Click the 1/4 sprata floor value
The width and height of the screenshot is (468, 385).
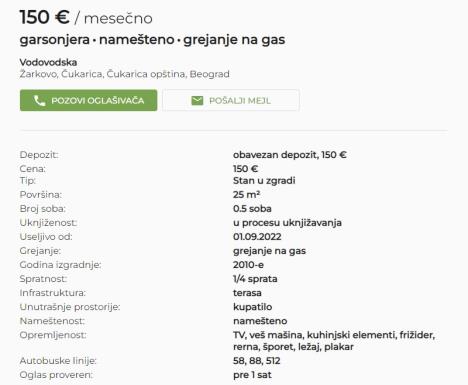[x=255, y=279]
